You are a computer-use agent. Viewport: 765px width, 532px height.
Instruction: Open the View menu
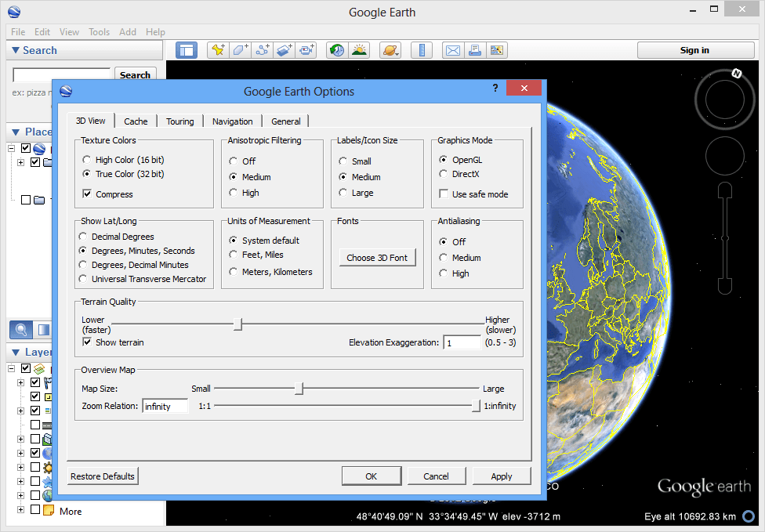tap(69, 31)
